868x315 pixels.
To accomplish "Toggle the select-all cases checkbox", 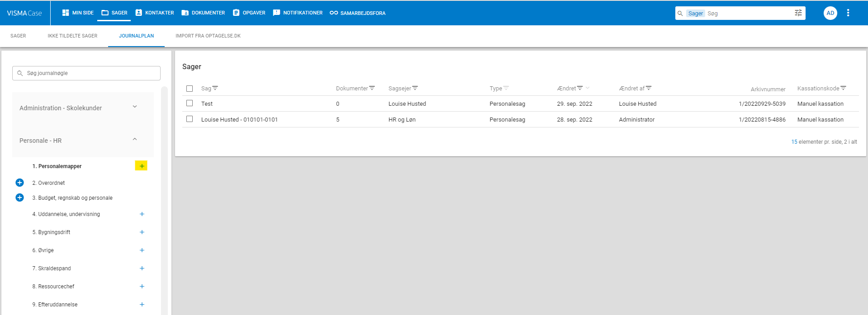I will click(x=190, y=89).
